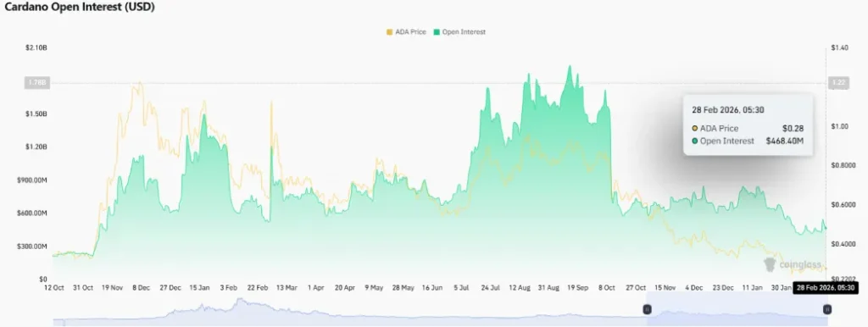Click the 15 Nov date axis label
Screen dimensions: 868x327
[x=665, y=288]
